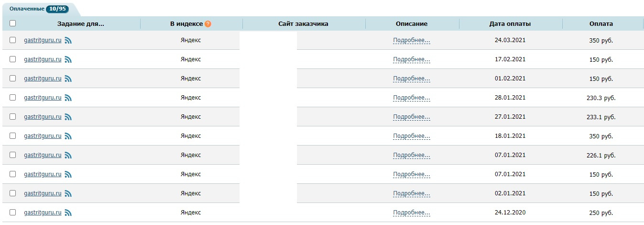This screenshot has width=644, height=225.
Task: Click RSS icon in the 01.02.2021 row
Action: [68, 79]
